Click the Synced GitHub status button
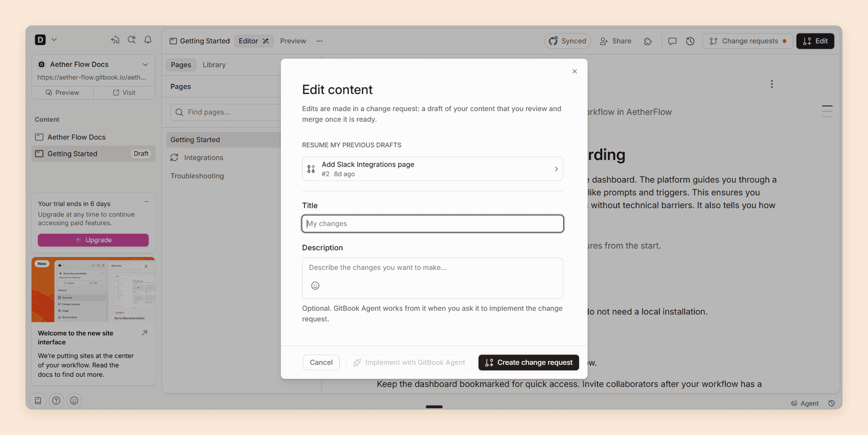The height and width of the screenshot is (435, 868). (x=567, y=41)
